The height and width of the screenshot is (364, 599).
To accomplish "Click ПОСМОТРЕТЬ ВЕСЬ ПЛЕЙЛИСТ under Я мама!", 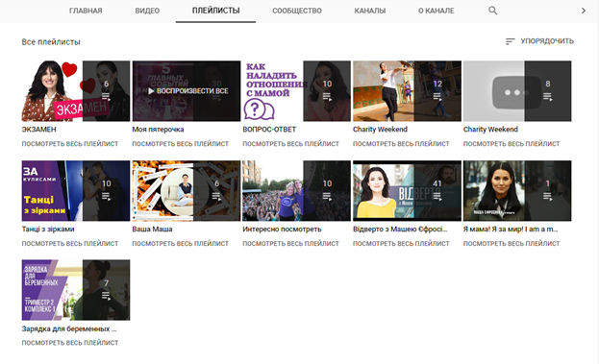I will pyautogui.click(x=512, y=243).
